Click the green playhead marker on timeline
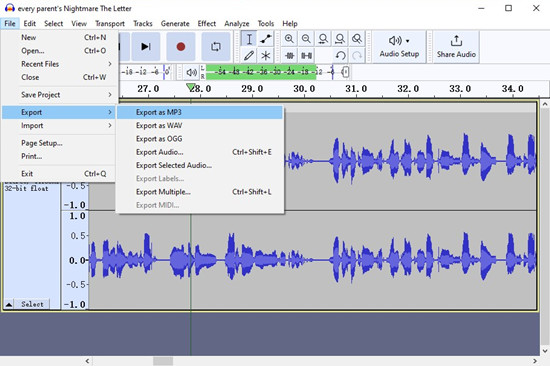Screen dimensions: 550x366 coord(191,86)
